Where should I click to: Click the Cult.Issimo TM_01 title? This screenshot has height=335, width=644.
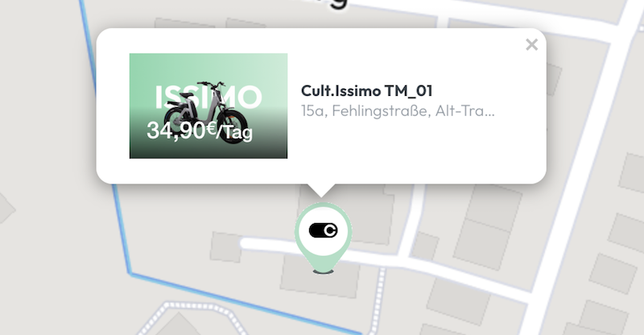tap(366, 91)
